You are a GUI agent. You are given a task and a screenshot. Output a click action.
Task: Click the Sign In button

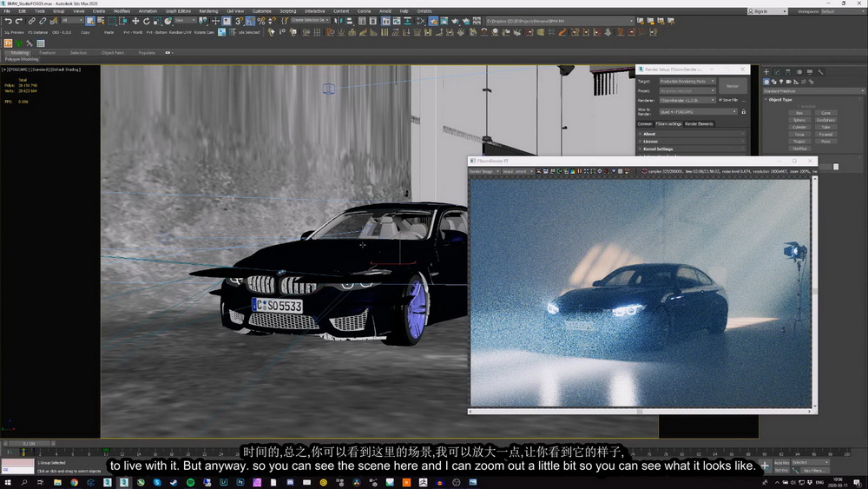point(766,11)
